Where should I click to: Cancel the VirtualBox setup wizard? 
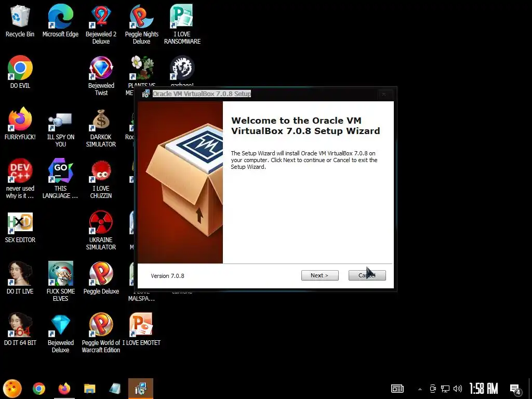click(x=367, y=275)
